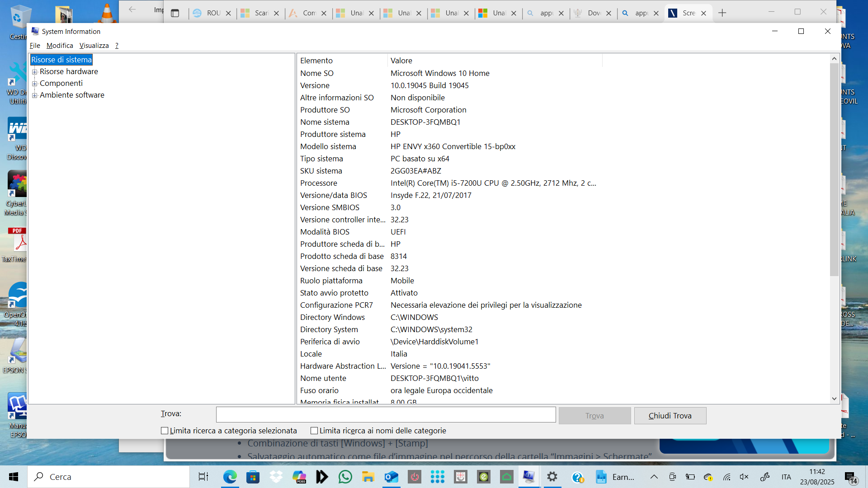Open Microsoft Edge from the taskbar

pos(230,477)
